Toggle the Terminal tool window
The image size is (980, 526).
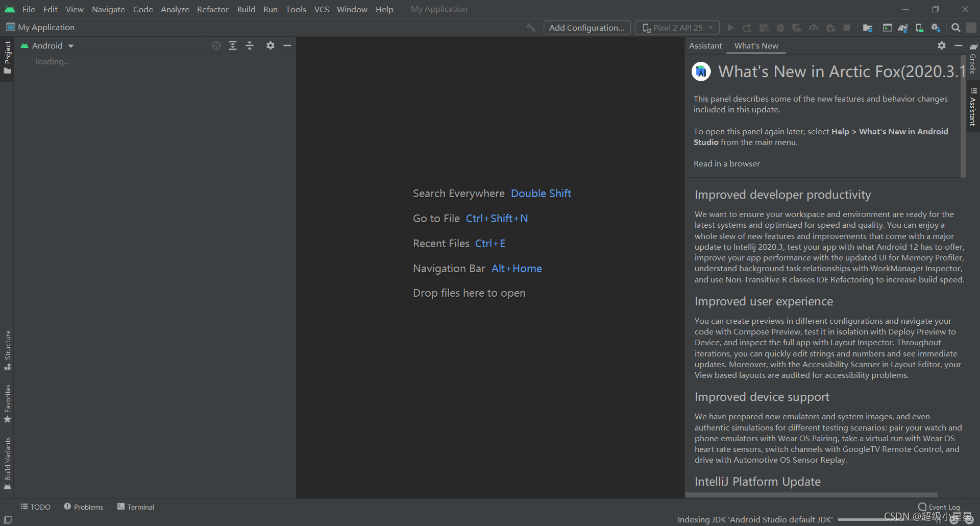[136, 507]
